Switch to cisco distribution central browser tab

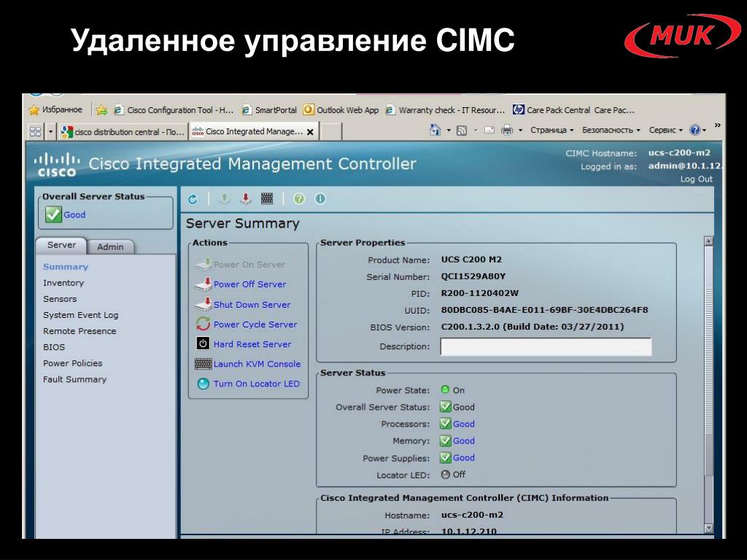pos(123,132)
